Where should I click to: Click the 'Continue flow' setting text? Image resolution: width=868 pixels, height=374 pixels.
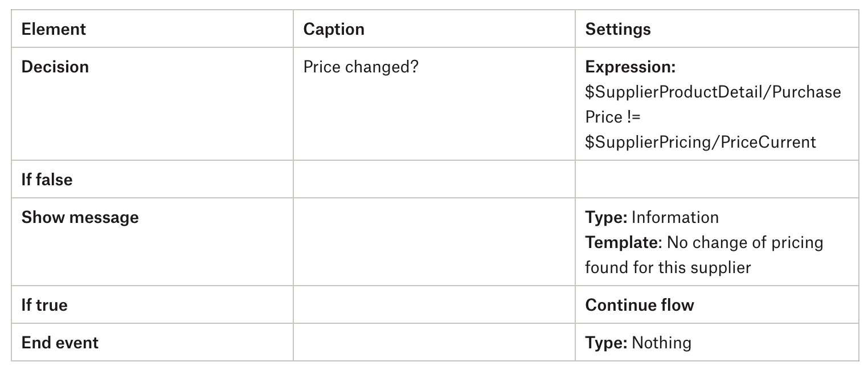click(640, 305)
